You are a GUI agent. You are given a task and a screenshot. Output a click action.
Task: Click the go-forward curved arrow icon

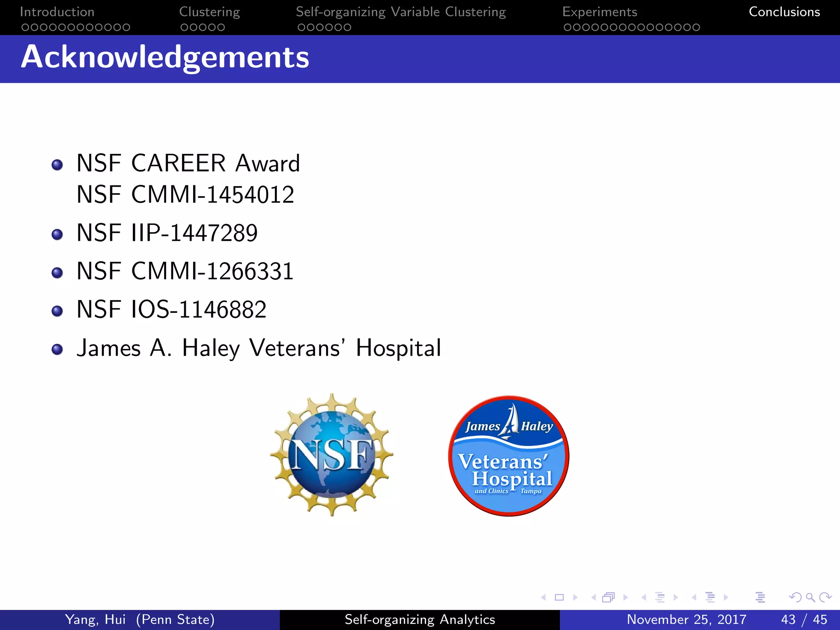point(825,598)
